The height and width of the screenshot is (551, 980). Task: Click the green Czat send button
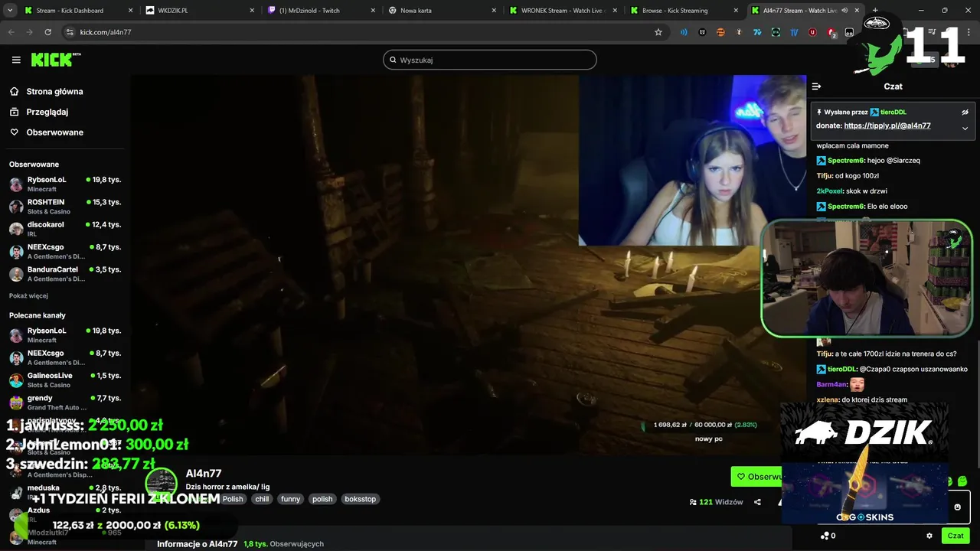(x=955, y=536)
